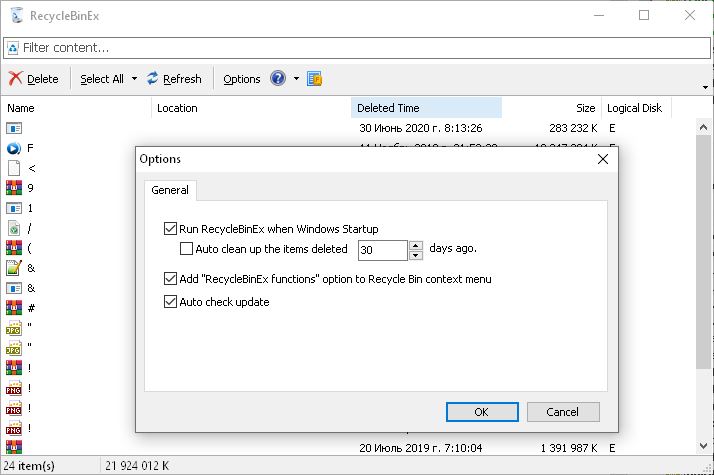The image size is (714, 475).
Task: Maximize the RecycleBinEx window
Action: [644, 15]
